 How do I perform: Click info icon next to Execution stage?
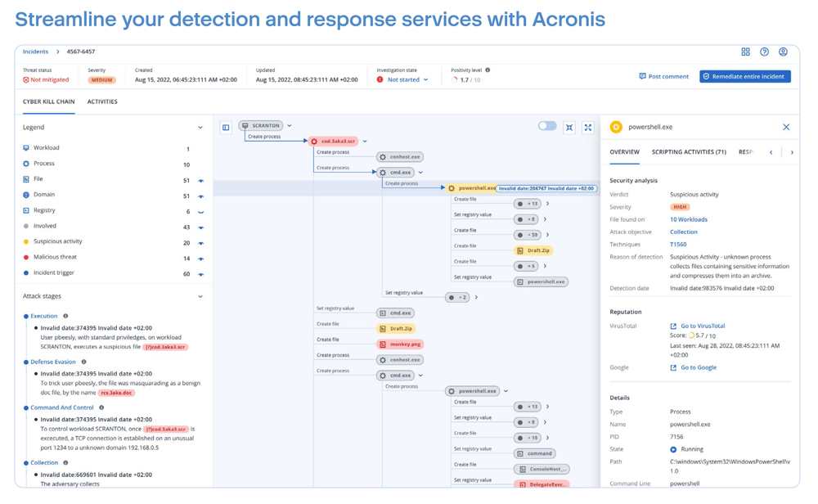click(x=65, y=316)
